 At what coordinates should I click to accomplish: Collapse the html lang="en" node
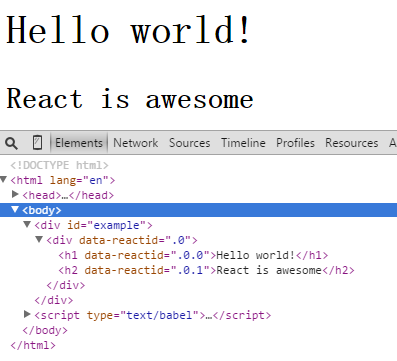(4, 180)
